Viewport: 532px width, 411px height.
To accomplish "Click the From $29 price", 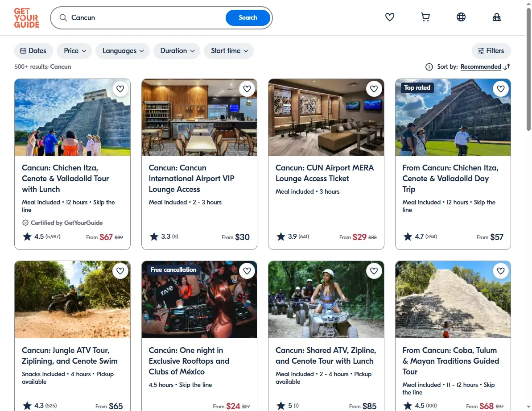I will point(358,237).
